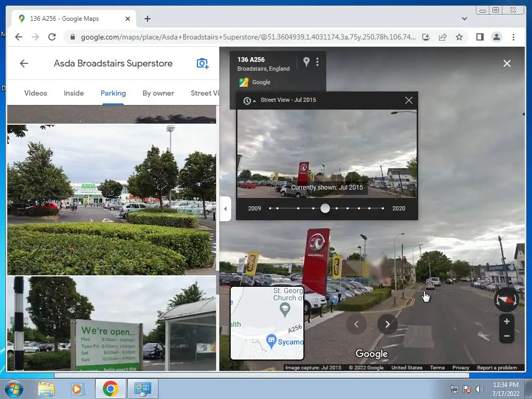Install app icon in address bar

[x=426, y=37]
